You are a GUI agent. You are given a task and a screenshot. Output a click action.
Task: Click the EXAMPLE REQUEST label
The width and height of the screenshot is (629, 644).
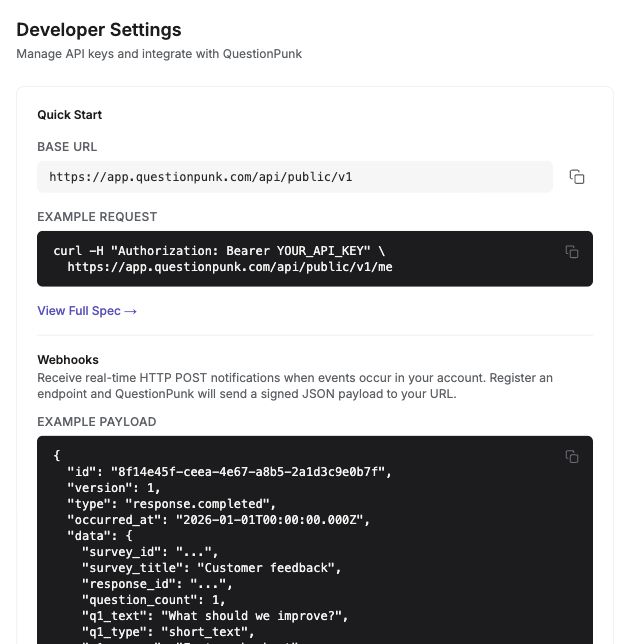tap(97, 217)
